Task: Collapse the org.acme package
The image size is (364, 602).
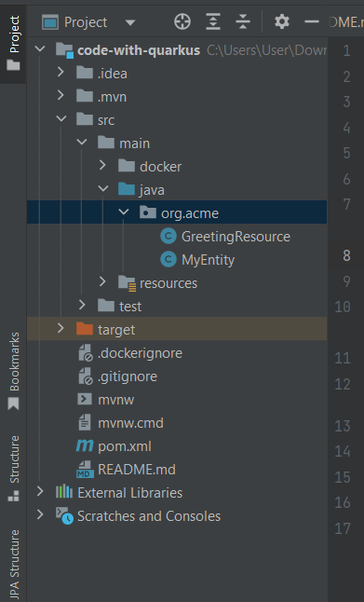Action: coord(124,212)
